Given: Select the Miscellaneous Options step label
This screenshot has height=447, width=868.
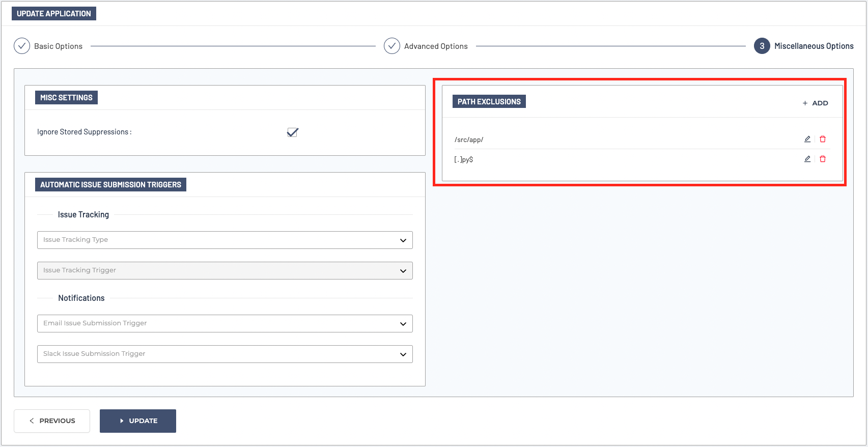Looking at the screenshot, I should pos(814,46).
